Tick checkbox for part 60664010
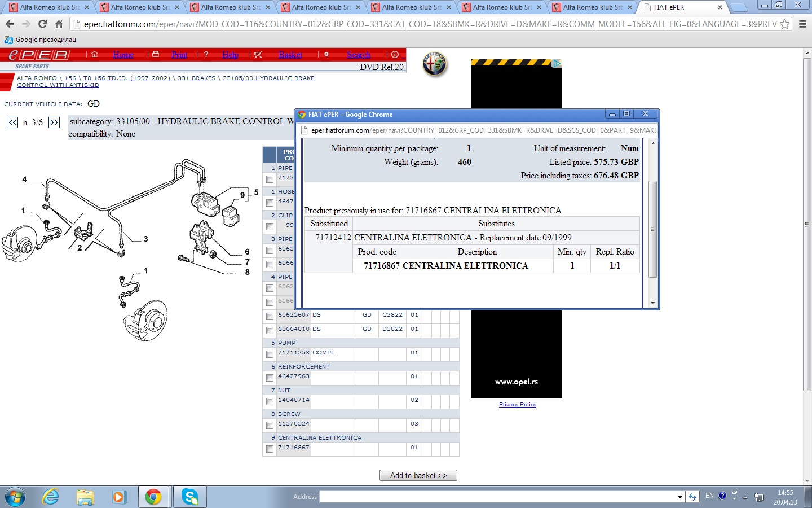The width and height of the screenshot is (812, 508). (270, 331)
